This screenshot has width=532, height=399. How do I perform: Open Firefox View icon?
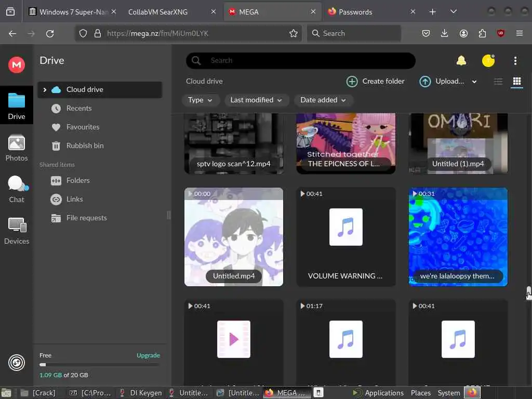pos(10,12)
